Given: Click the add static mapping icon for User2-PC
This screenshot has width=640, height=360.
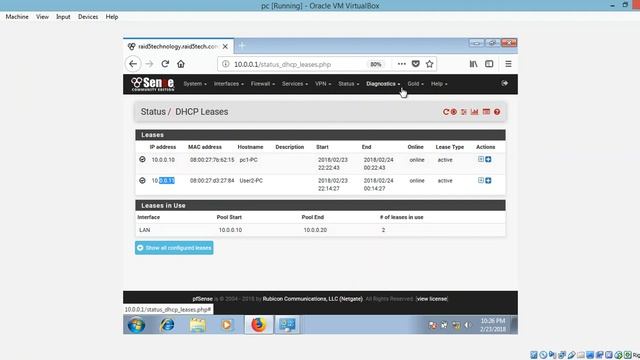Looking at the screenshot, I should click(x=481, y=180).
